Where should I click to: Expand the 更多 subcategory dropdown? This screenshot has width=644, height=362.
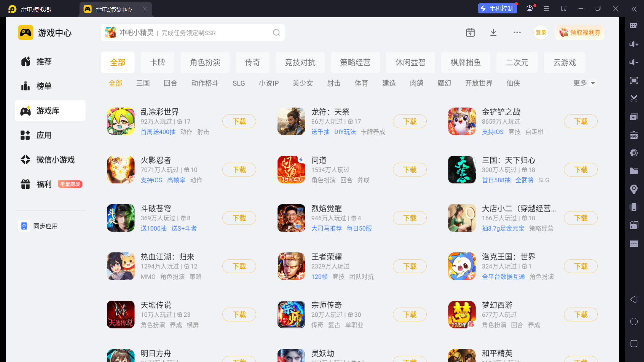[584, 83]
